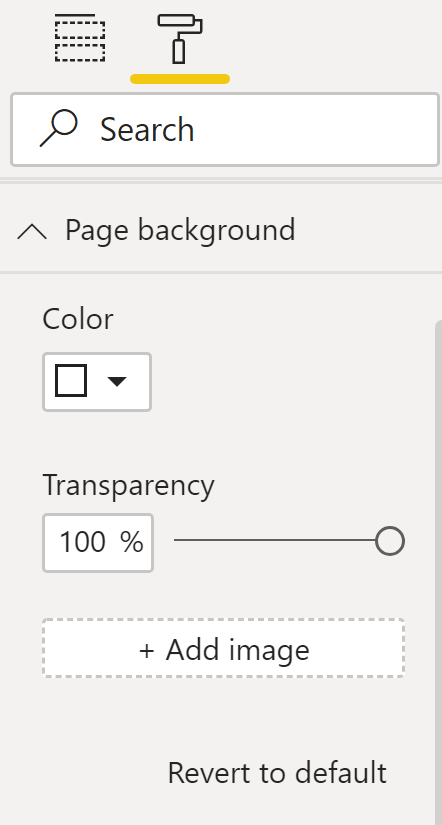Set transparency at the slider track midpoint
Screen dimensions: 442x825
tap(275, 540)
